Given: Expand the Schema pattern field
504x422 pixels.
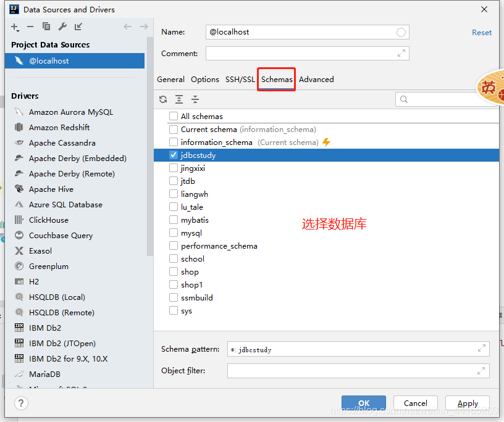Looking at the screenshot, I should pos(482,348).
